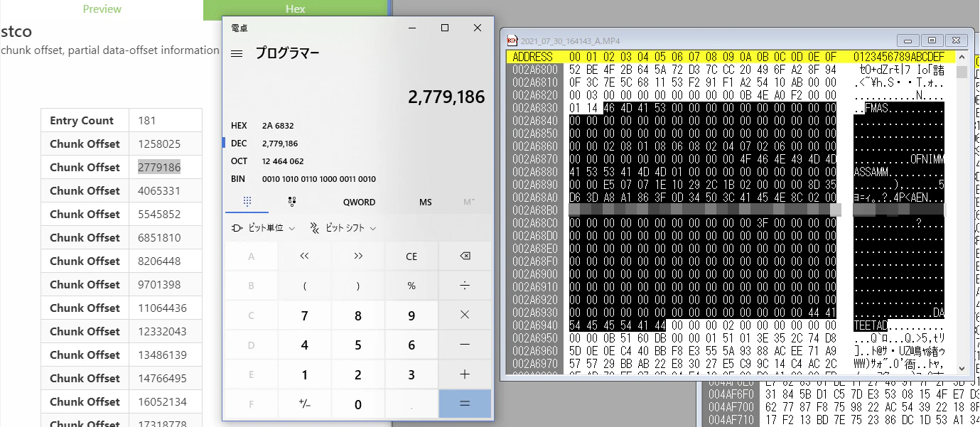Click the digit 0 key

[358, 404]
